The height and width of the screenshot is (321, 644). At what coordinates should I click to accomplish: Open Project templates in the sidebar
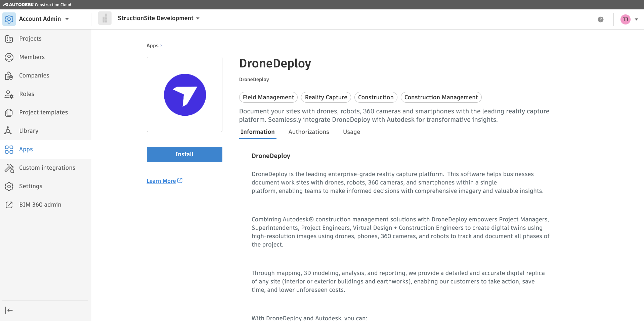click(x=46, y=113)
